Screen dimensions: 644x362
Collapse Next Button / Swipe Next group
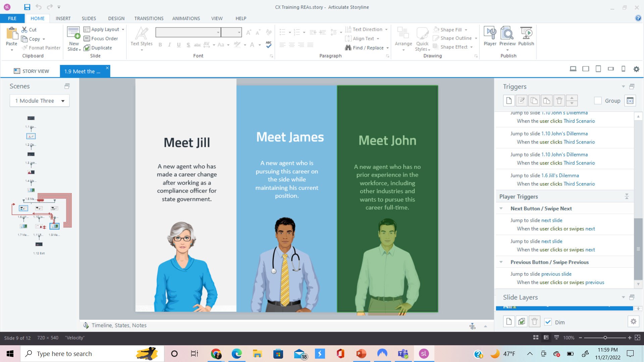(x=501, y=208)
